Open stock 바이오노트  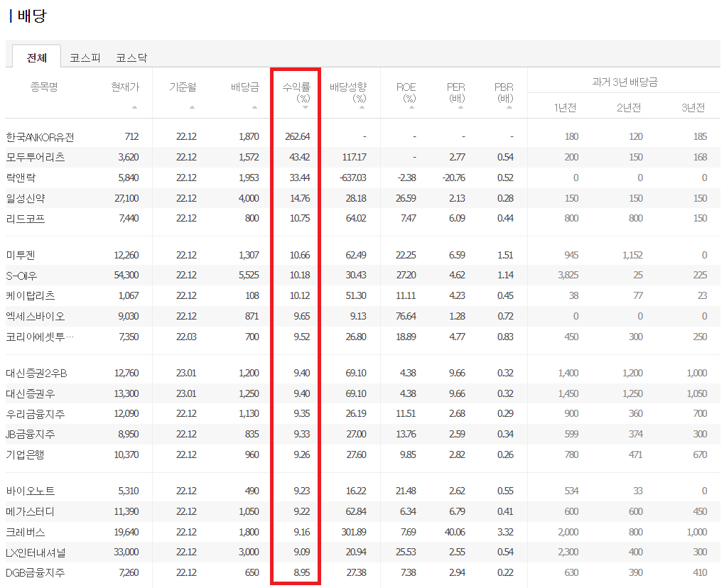[x=31, y=491]
